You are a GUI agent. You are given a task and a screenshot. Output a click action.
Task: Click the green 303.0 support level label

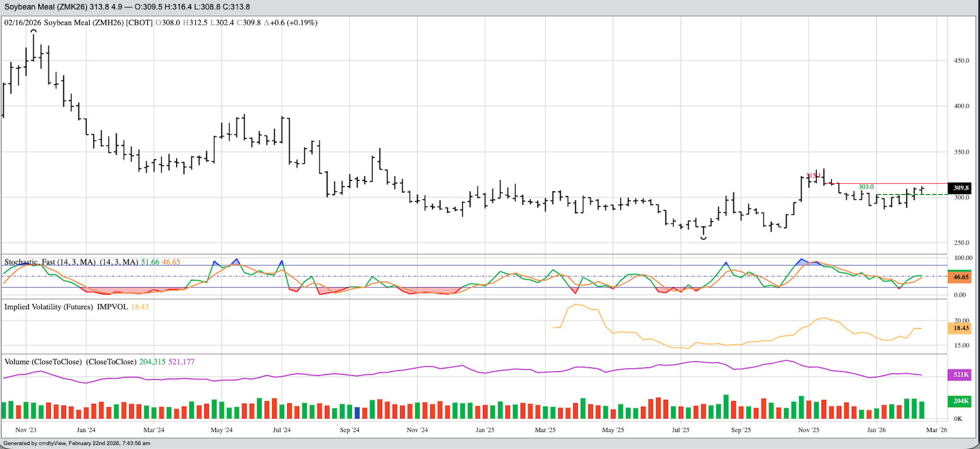click(865, 187)
